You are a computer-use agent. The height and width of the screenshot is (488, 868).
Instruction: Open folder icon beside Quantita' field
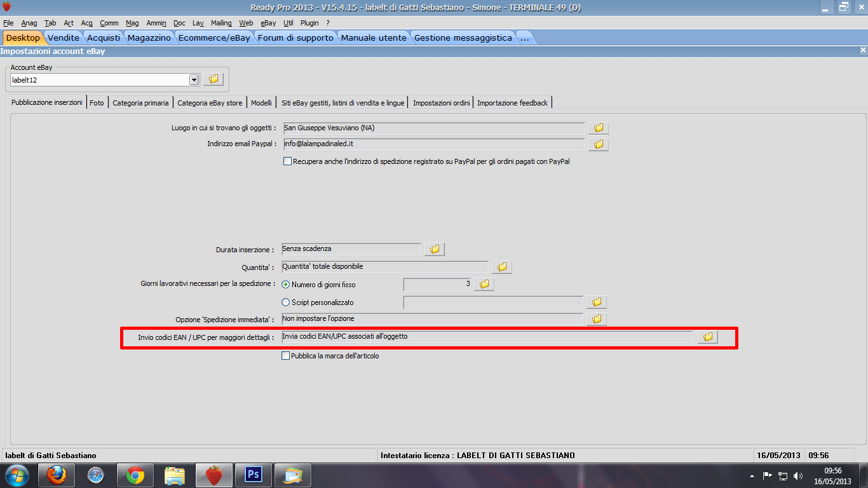tap(502, 268)
